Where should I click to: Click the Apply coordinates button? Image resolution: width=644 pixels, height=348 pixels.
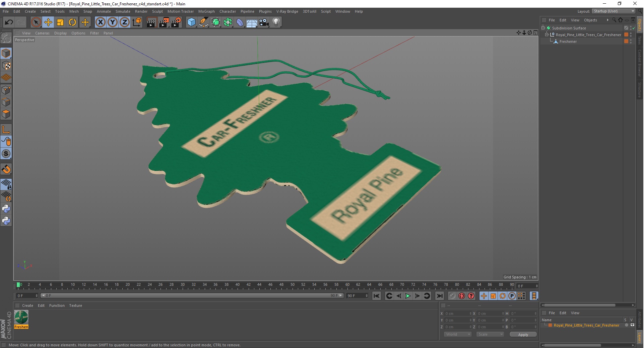pos(523,334)
